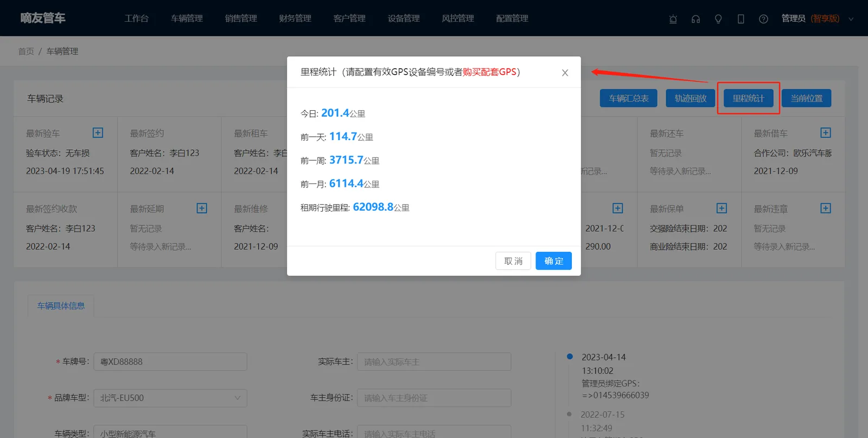Click the 6114.4 previous month mileage value
This screenshot has width=868, height=438.
tap(346, 183)
